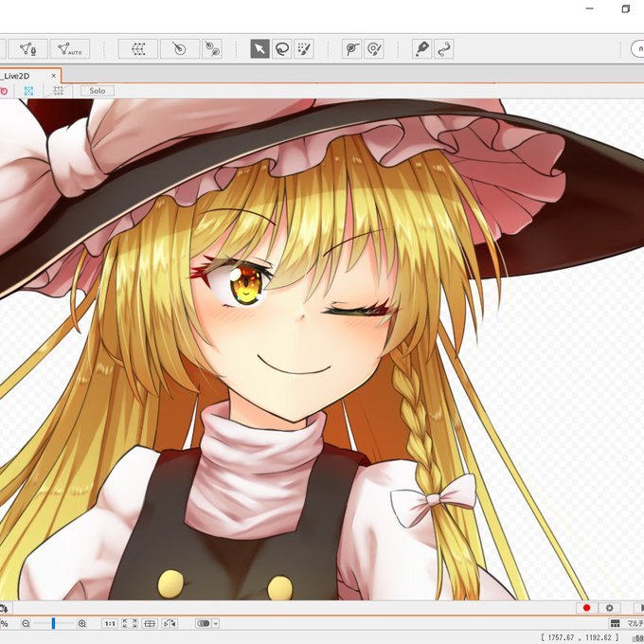Click the red lock icon under the tab
The image size is (644, 644).
4,91
